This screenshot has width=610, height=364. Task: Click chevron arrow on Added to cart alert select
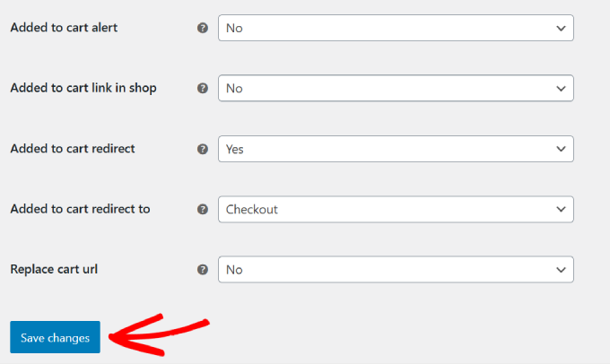click(x=561, y=28)
